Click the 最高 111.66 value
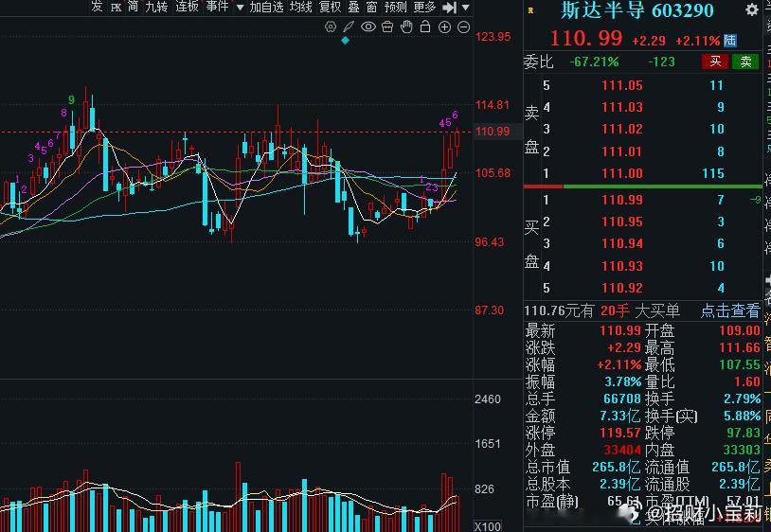 (x=740, y=347)
